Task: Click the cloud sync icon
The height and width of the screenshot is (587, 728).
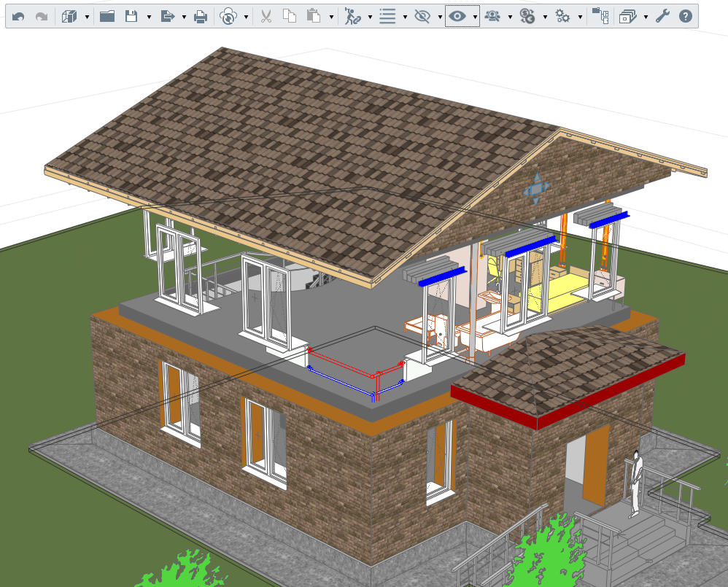Action: 228,17
